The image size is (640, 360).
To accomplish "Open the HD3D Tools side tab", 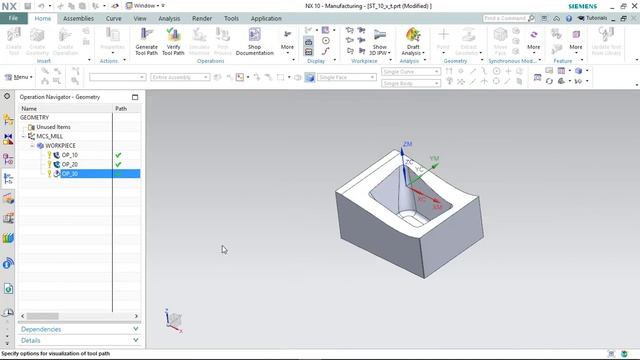I will (x=8, y=263).
